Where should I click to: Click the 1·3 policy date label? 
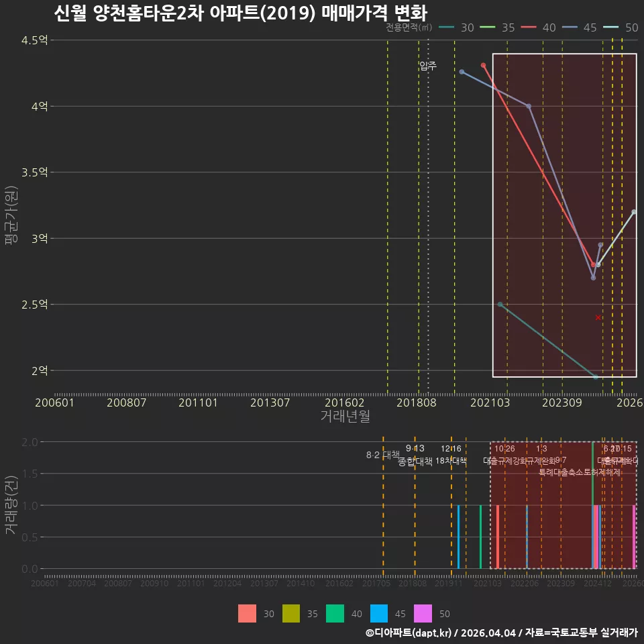pos(541,449)
